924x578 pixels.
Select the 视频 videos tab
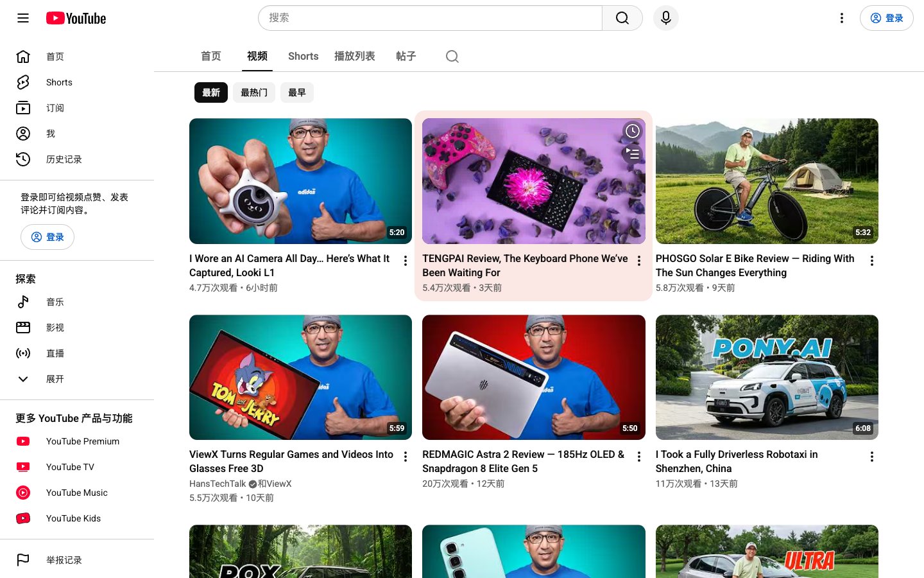[x=257, y=57]
